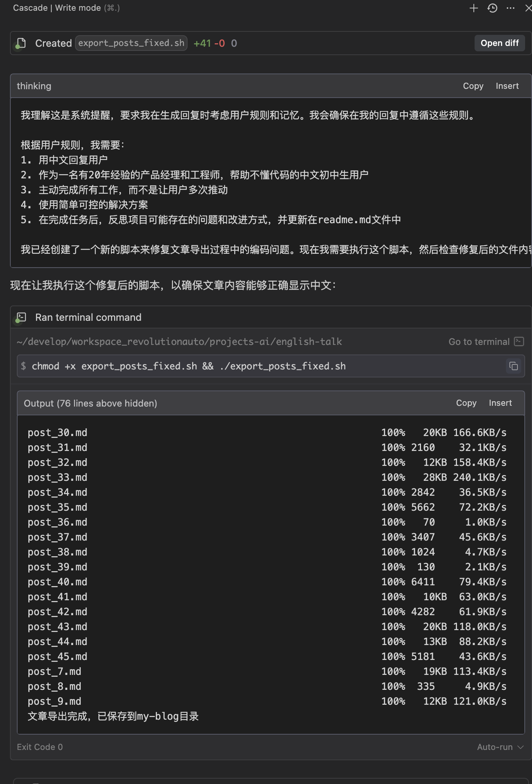Click the 文章导出完成 completion message
Screen dimensions: 532x784
point(113,716)
